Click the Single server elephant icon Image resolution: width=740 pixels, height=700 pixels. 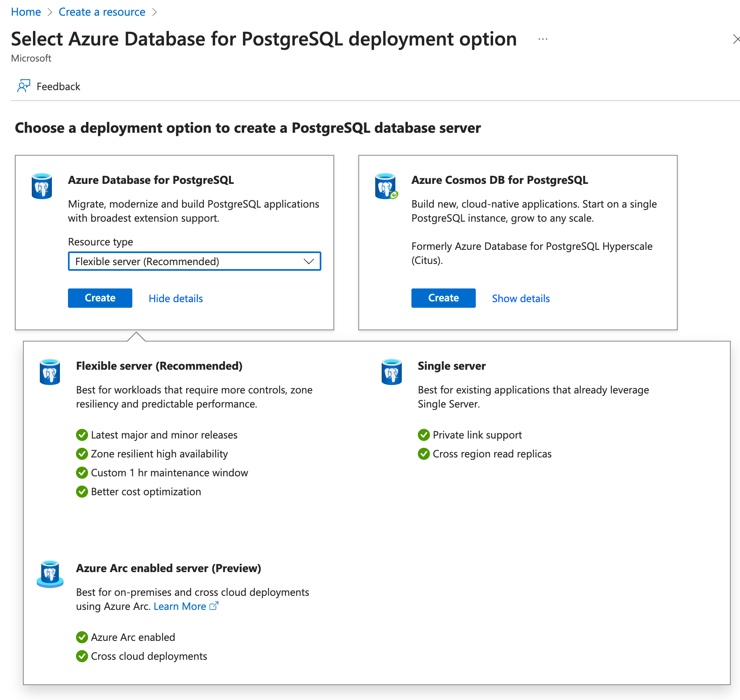392,372
